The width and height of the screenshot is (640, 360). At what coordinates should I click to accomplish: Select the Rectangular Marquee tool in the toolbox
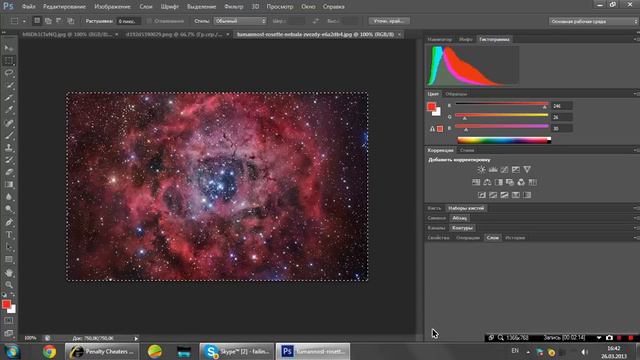point(9,61)
